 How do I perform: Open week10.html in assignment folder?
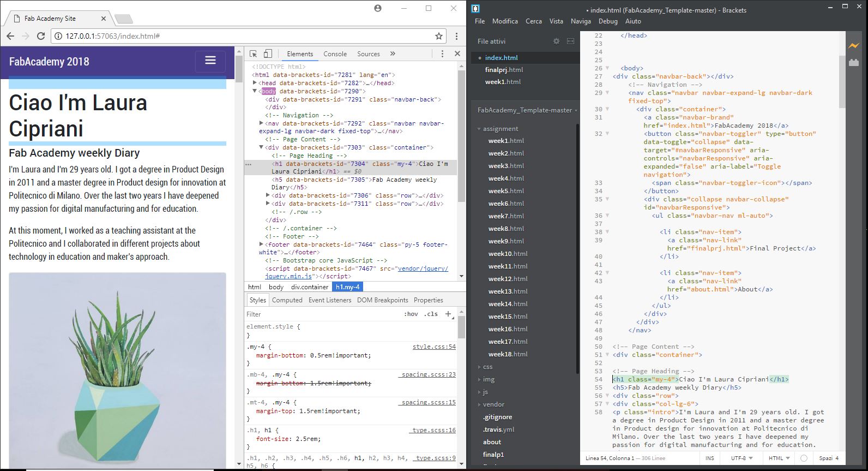(508, 254)
